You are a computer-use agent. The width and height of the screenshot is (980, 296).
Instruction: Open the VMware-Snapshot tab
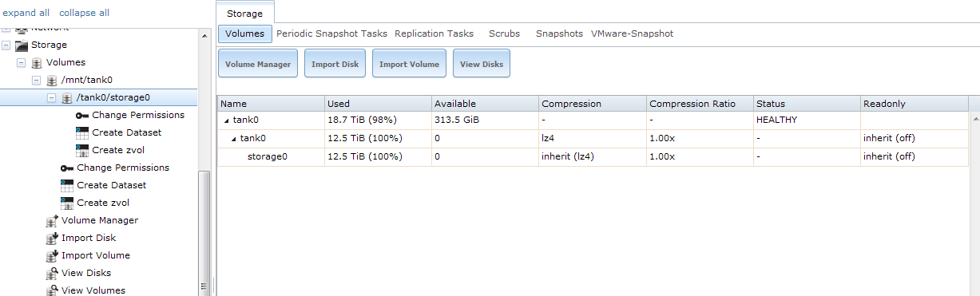coord(632,34)
